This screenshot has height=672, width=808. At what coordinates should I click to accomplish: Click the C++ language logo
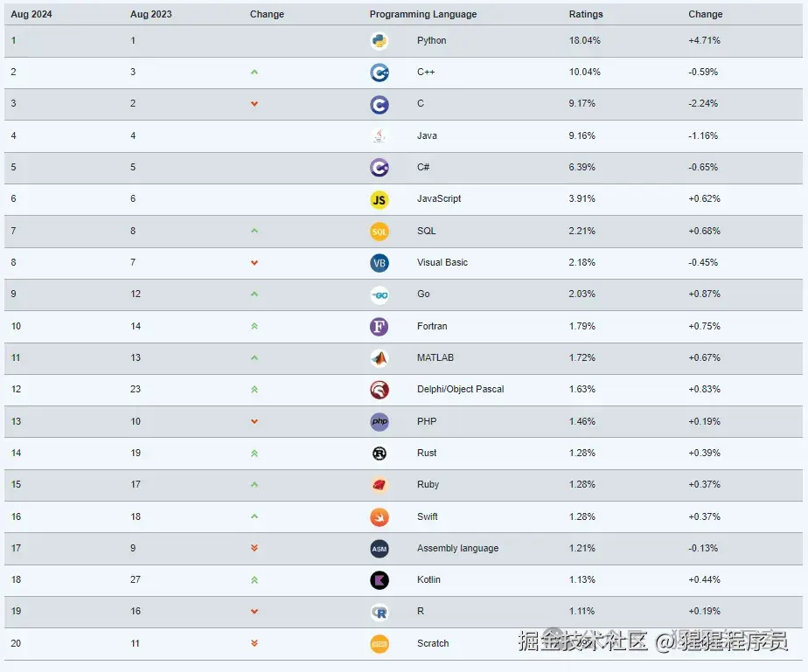tap(380, 73)
